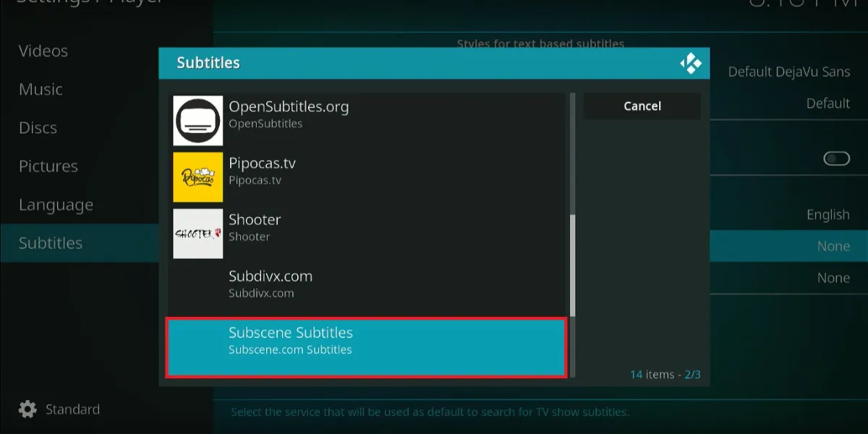Select Subdivx.com from the list

pyautogui.click(x=367, y=290)
